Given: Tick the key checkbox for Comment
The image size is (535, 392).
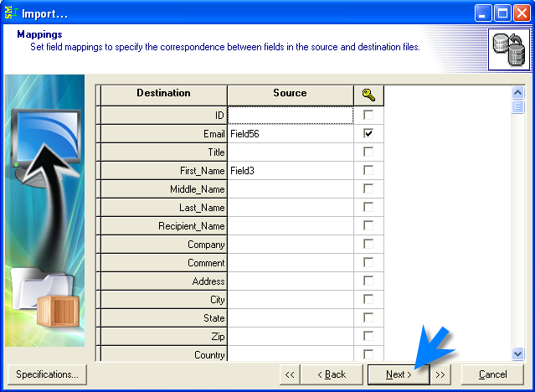Looking at the screenshot, I should coord(368,262).
